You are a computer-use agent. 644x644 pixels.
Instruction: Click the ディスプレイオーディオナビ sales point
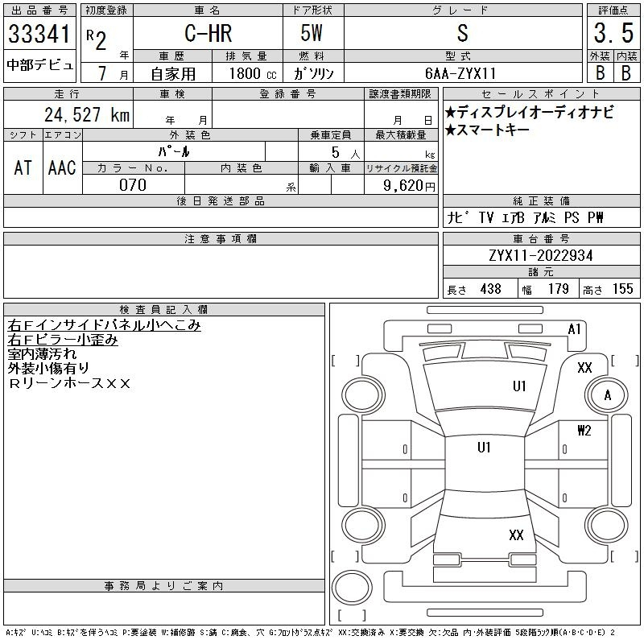click(529, 113)
